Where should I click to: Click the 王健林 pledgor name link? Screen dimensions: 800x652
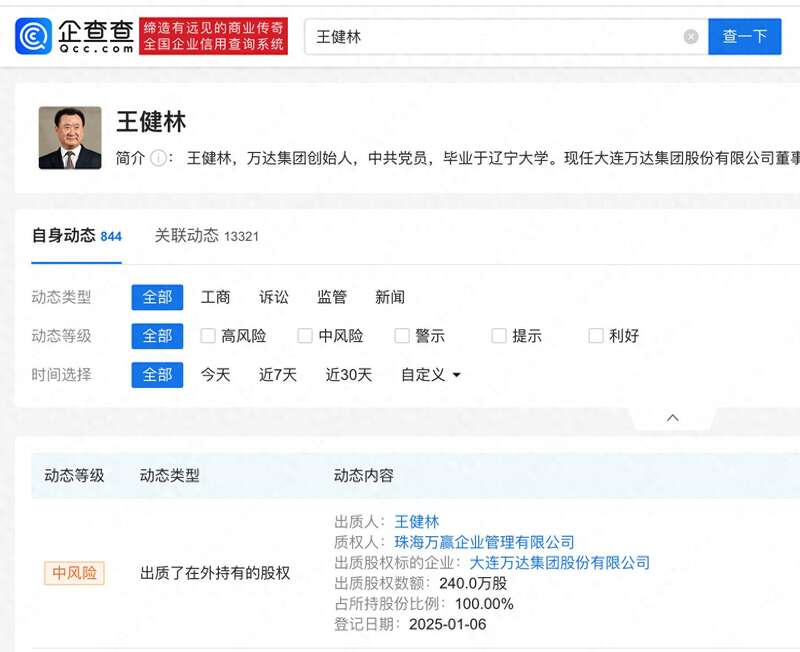(x=417, y=521)
